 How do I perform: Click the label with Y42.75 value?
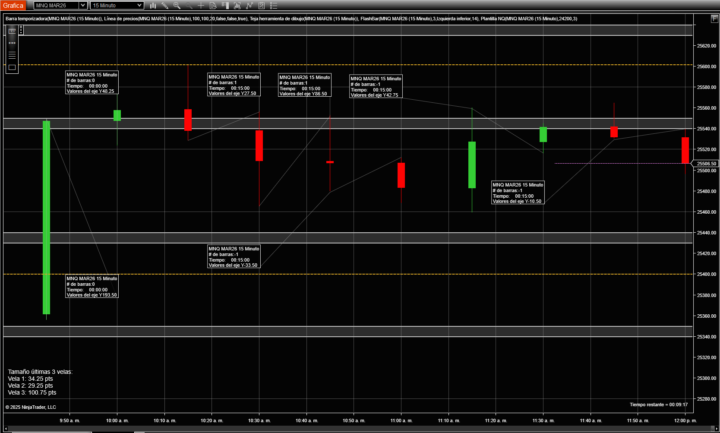point(376,86)
